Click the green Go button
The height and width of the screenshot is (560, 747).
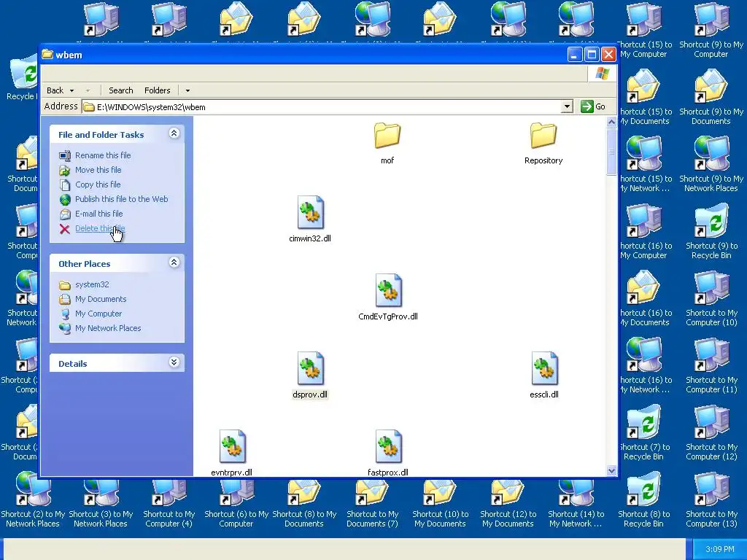(x=593, y=106)
